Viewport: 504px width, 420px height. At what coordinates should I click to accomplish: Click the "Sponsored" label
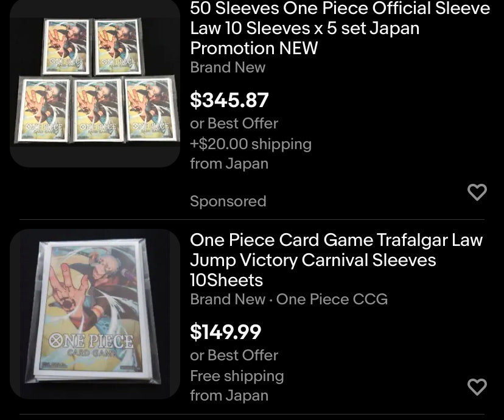[x=228, y=201]
